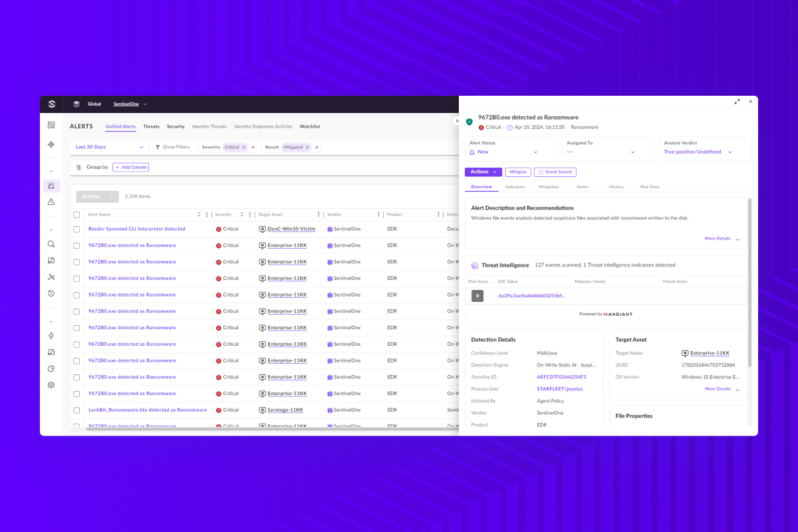Viewport: 798px width, 532px height.
Task: Open the grey Actions dropdown above table
Action: tap(97, 197)
